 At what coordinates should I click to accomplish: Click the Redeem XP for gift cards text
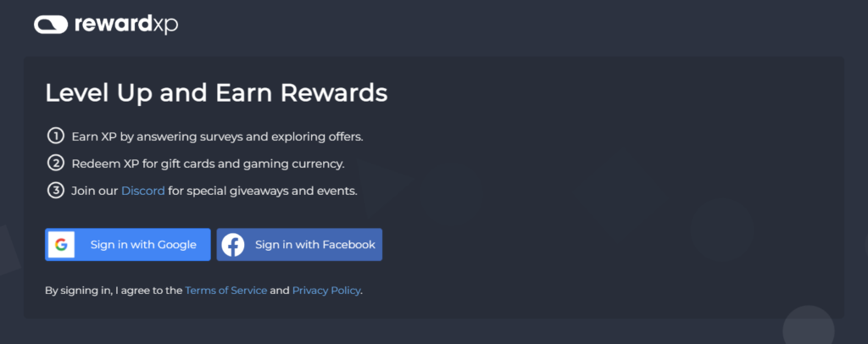click(209, 164)
